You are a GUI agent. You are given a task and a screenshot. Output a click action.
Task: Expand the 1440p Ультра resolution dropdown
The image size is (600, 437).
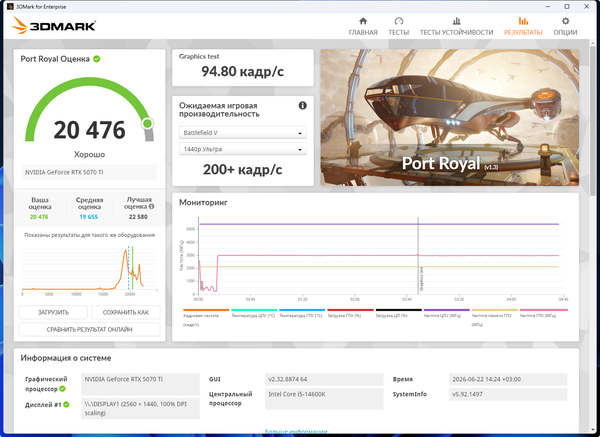click(x=243, y=149)
